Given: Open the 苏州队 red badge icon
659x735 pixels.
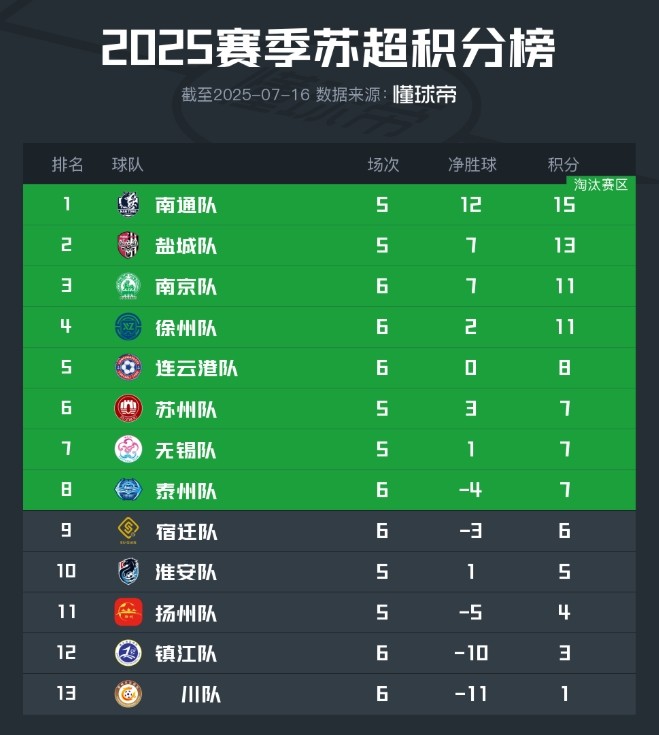Looking at the screenshot, I should click(x=129, y=409).
